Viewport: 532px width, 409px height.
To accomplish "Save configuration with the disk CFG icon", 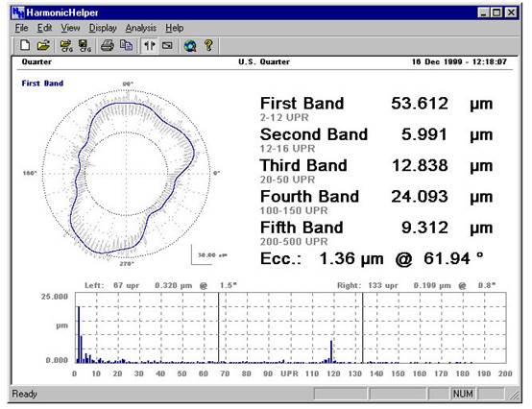I will (x=85, y=45).
